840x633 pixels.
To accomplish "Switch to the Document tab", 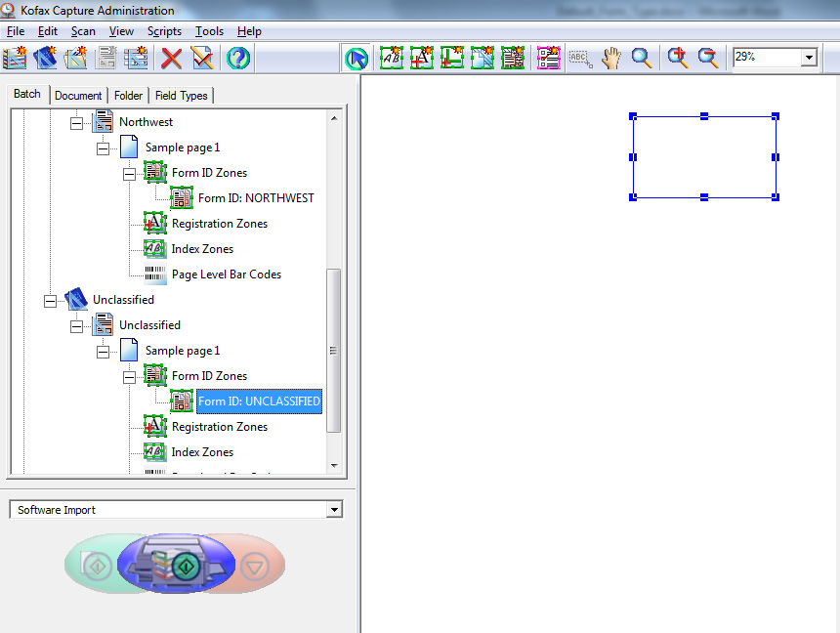I will (78, 96).
